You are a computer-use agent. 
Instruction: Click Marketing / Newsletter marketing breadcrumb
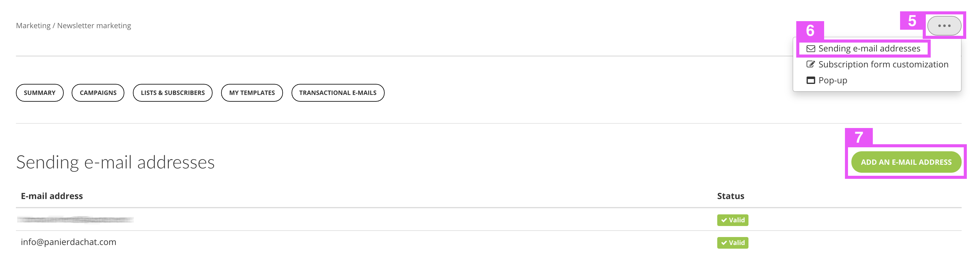[x=73, y=25]
